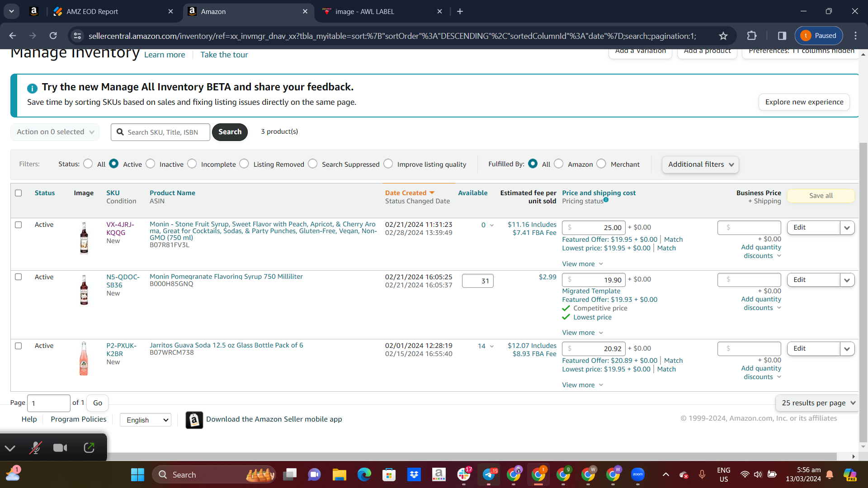The width and height of the screenshot is (868, 488).
Task: Expand View more for Monin Pomegranate pricing
Action: (582, 333)
